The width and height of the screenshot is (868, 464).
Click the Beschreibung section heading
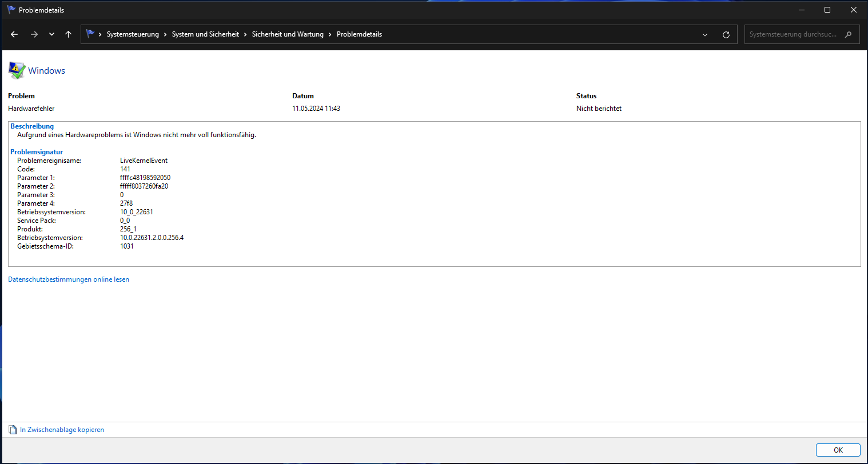click(x=32, y=126)
